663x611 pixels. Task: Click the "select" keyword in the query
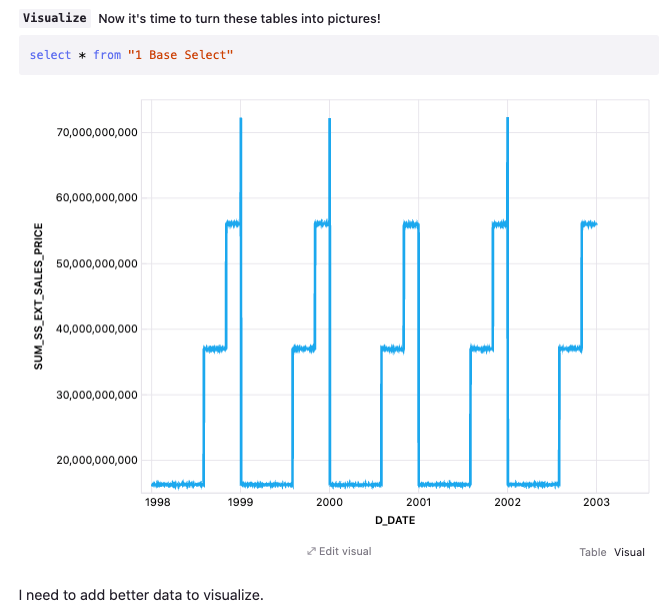pos(50,55)
